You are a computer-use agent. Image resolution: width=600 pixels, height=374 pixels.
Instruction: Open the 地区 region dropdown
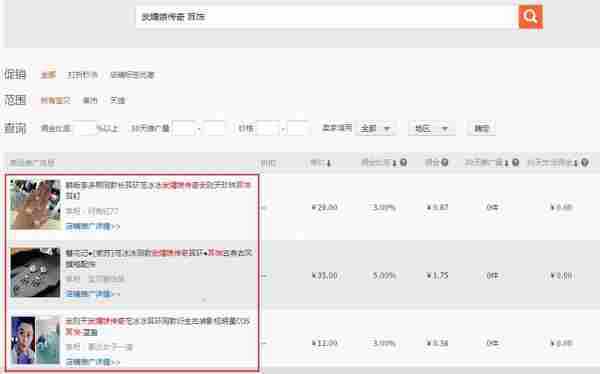pos(432,129)
